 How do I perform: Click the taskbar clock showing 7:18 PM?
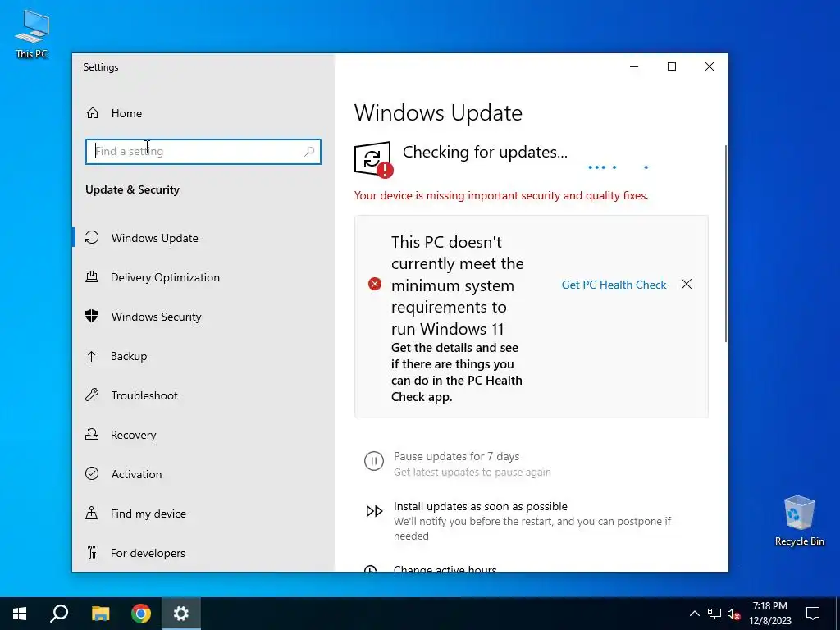click(769, 614)
